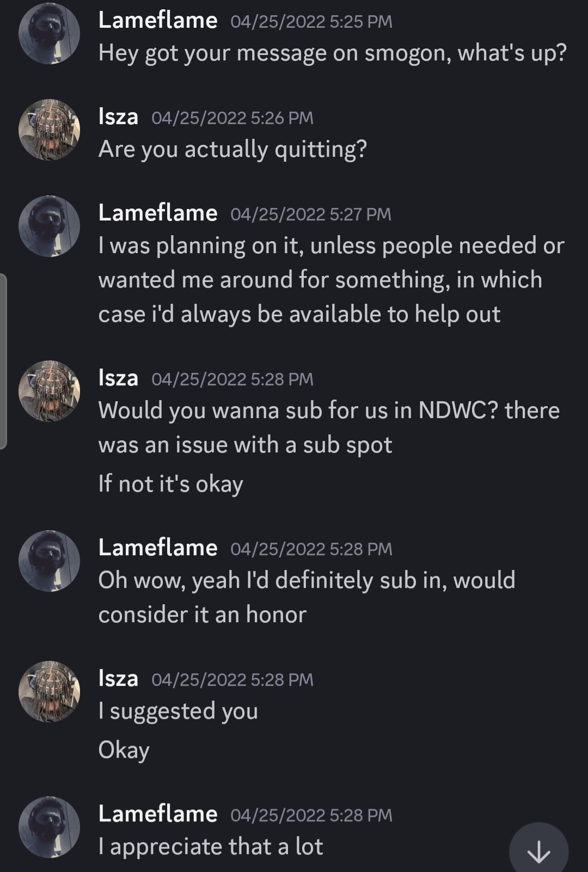588x872 pixels.
Task: Tap the 5:25 PM timestamp
Action: tap(311, 22)
